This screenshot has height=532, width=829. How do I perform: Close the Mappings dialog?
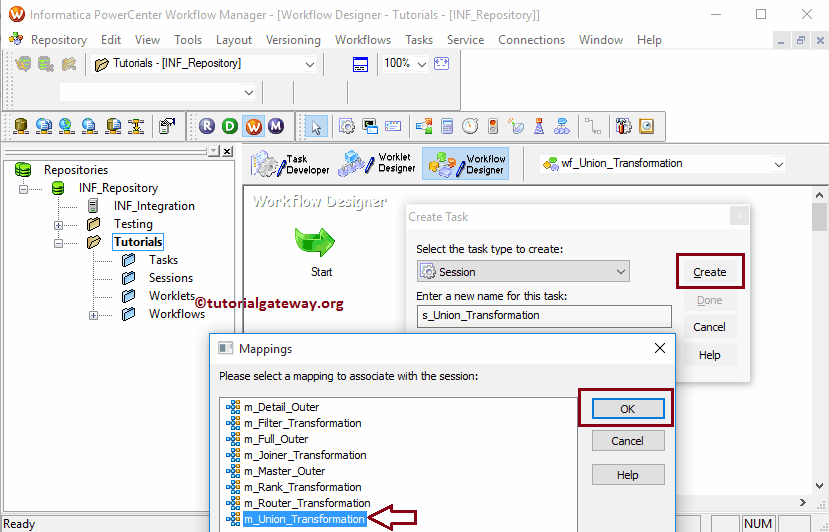(x=659, y=348)
